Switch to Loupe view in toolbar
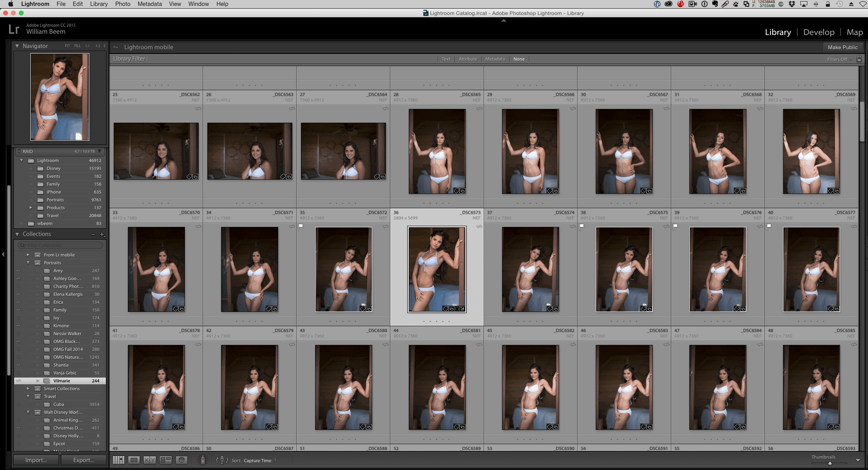The image size is (868, 470). [134, 460]
